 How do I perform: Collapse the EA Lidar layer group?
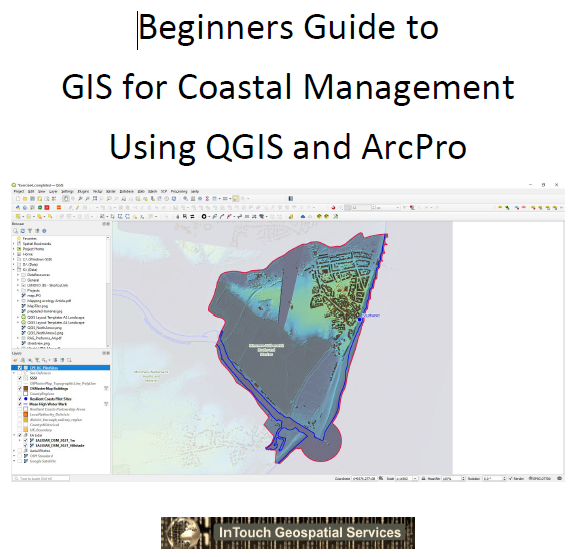(14, 435)
